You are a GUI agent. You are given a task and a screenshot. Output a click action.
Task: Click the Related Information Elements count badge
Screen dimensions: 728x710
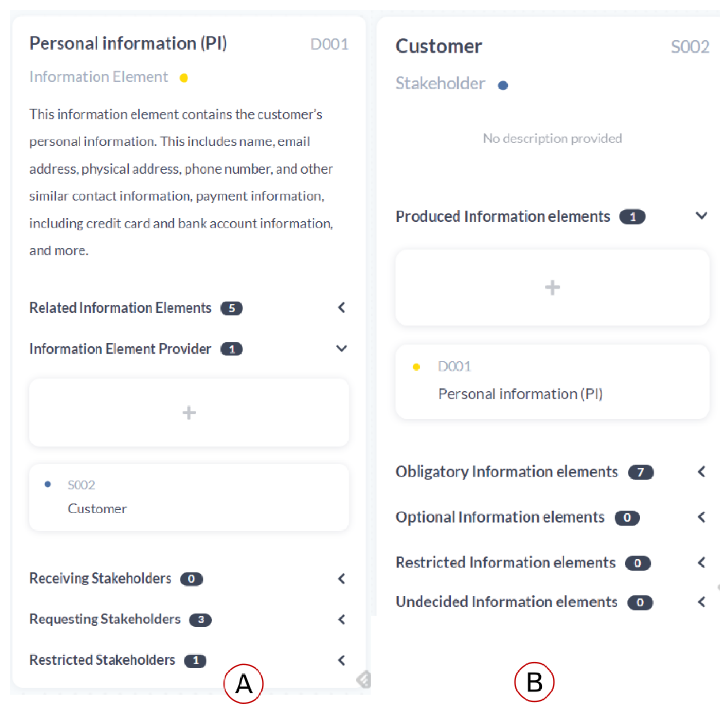231,308
